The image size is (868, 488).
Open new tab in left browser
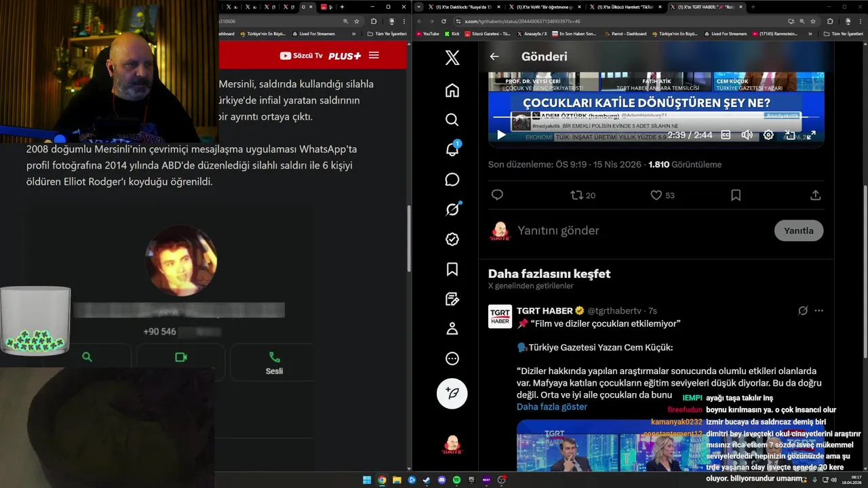click(x=342, y=7)
